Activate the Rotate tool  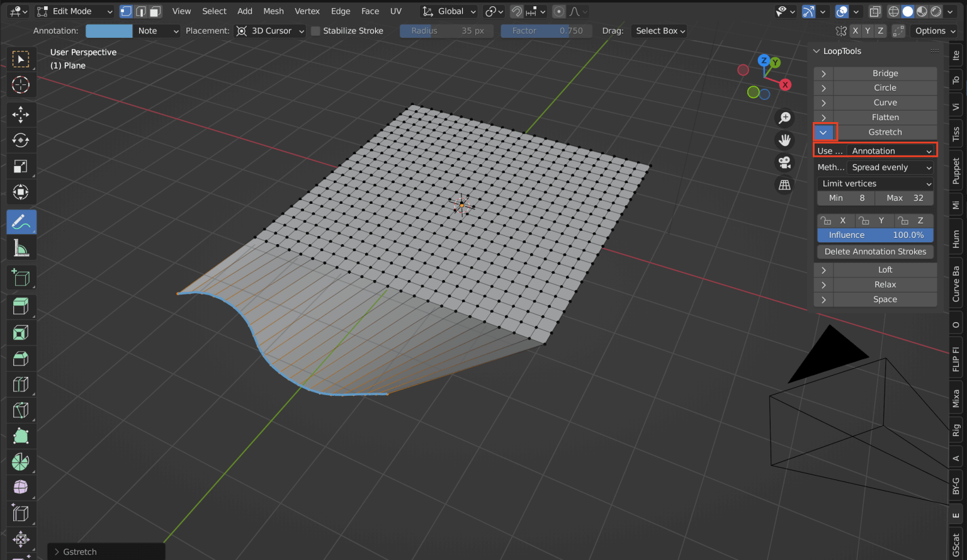[x=21, y=140]
